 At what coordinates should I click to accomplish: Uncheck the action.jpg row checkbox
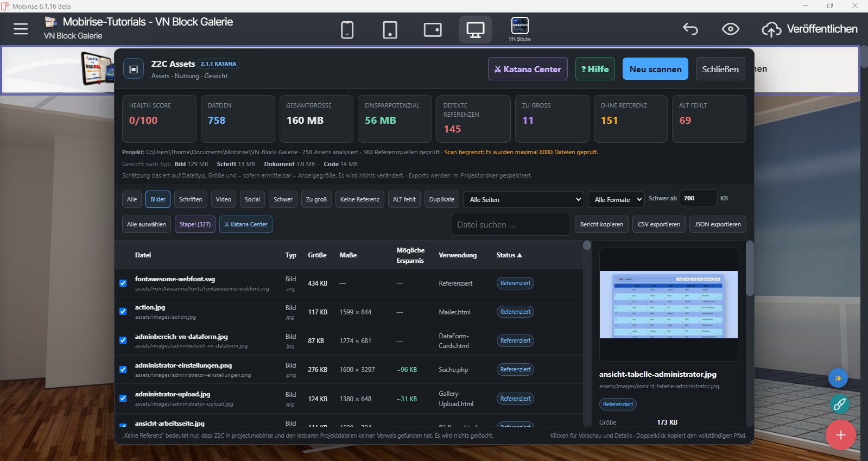123,312
